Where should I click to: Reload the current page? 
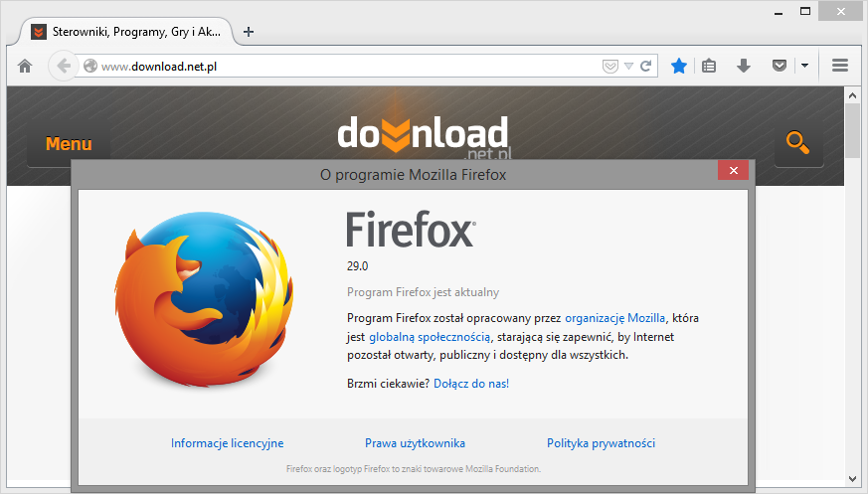click(645, 67)
